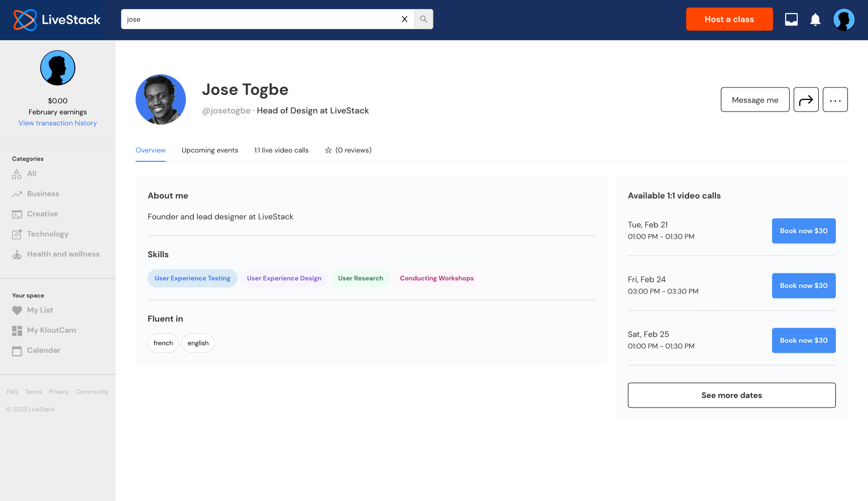Click Host a class button
This screenshot has width=868, height=501.
729,19
